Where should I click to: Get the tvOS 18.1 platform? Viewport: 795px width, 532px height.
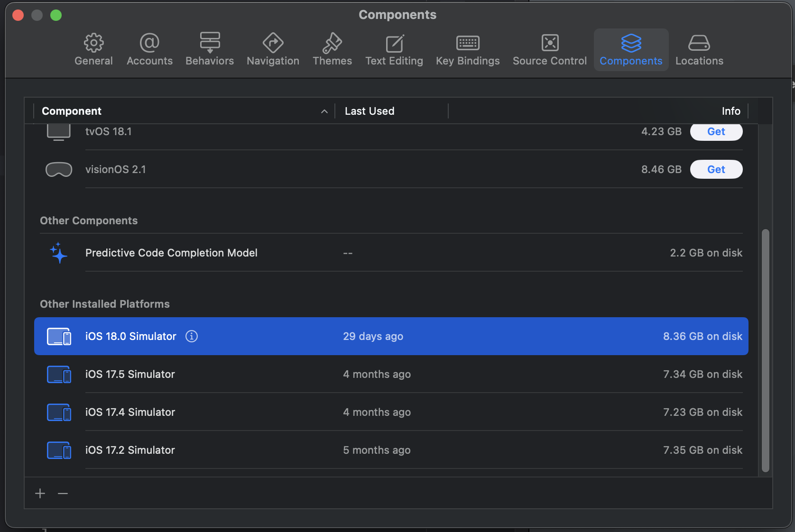click(x=716, y=131)
